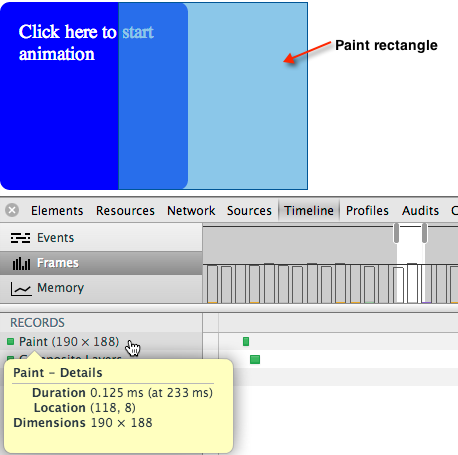Click the Memory graph icon
Viewport: 458px width, 455px height.
coord(21,288)
